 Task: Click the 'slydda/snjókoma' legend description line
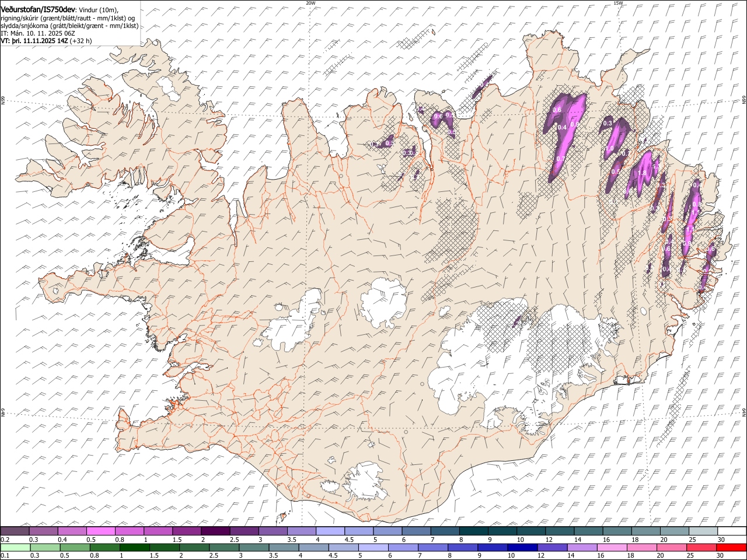69,26
